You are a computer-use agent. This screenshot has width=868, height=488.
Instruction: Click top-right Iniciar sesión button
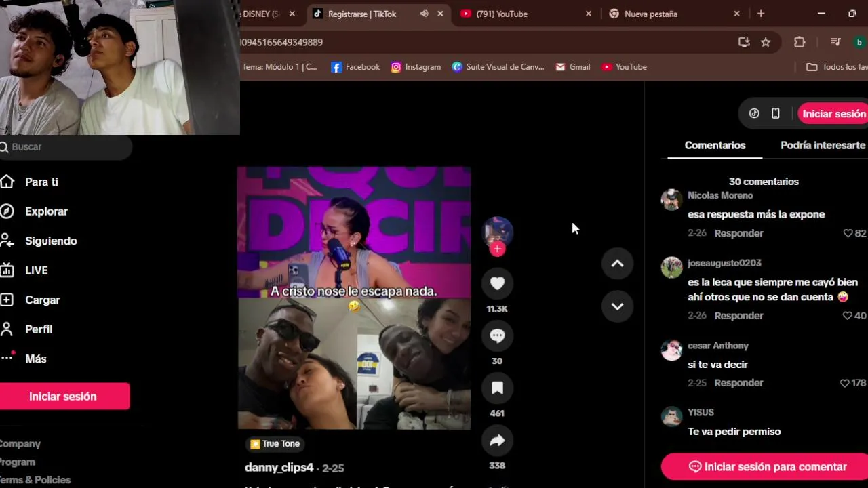point(833,114)
